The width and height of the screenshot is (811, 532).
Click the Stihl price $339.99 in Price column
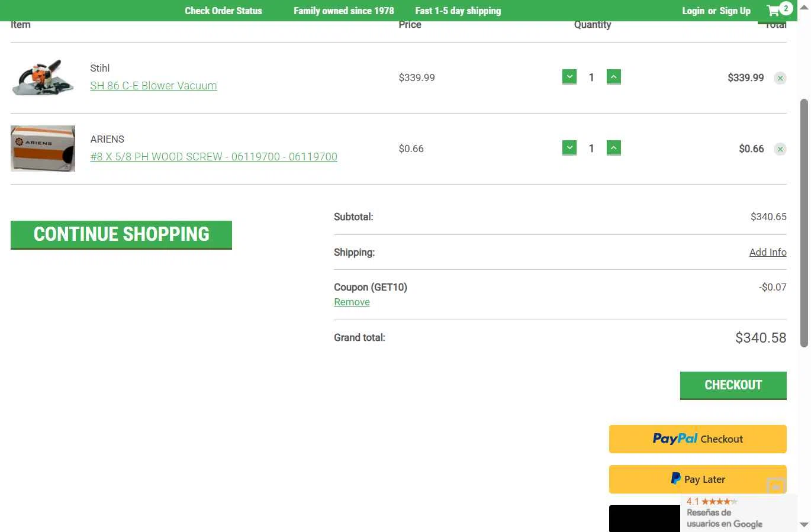pyautogui.click(x=417, y=78)
